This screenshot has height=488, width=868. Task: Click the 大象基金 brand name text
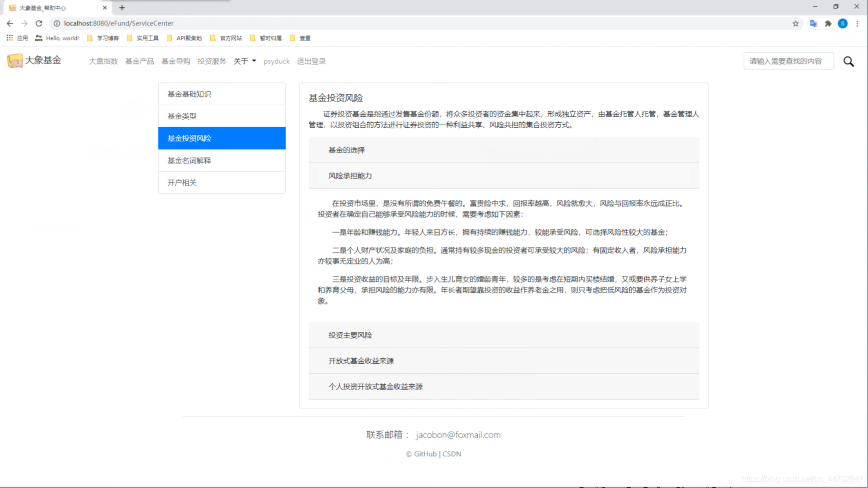pos(43,60)
